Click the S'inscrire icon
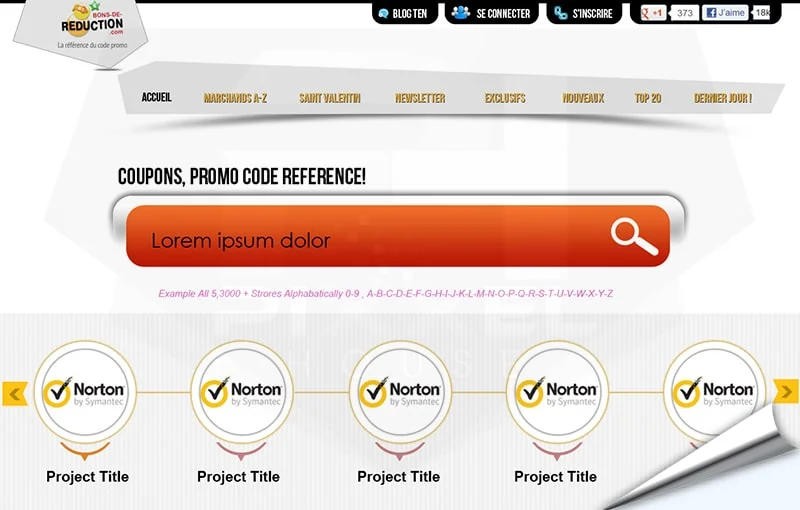Viewport: 800px width, 510px height. tap(561, 13)
